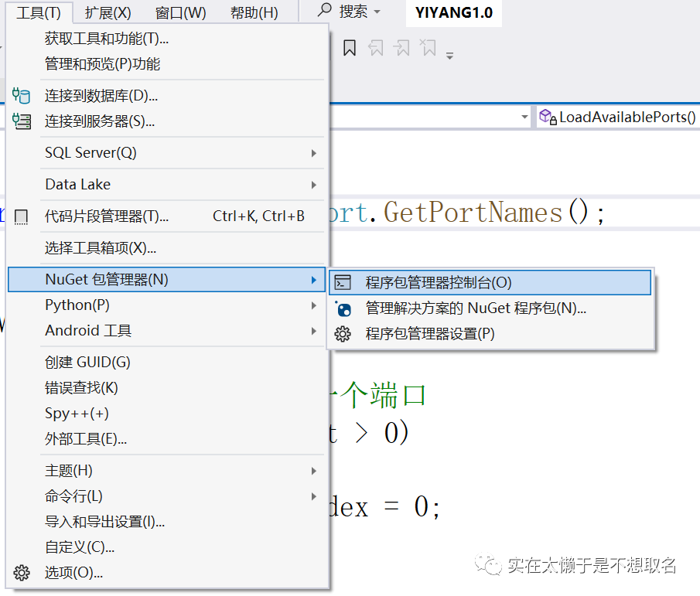Open the 扩展(X) Extensions menu

coord(108,12)
